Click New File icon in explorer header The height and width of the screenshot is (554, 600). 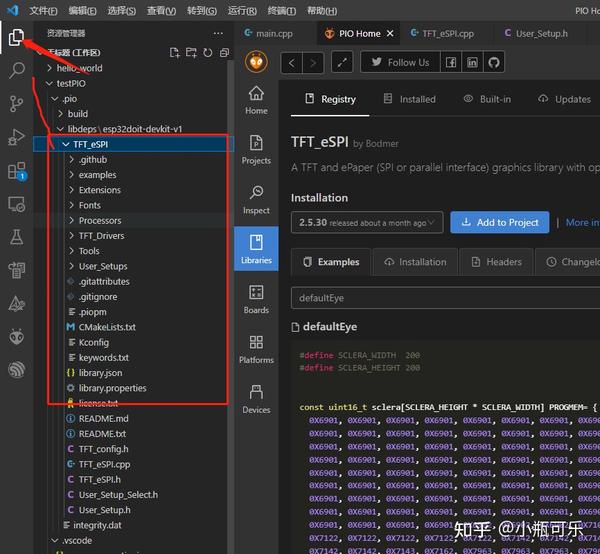click(174, 53)
